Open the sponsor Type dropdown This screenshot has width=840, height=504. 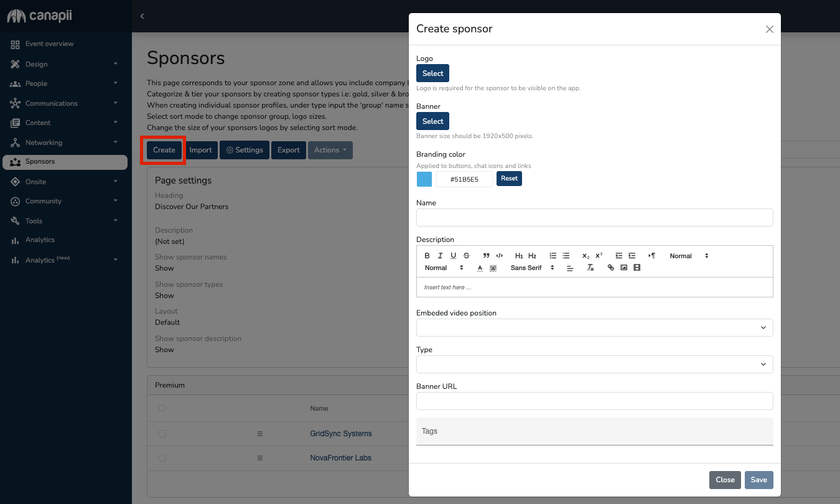pos(594,364)
